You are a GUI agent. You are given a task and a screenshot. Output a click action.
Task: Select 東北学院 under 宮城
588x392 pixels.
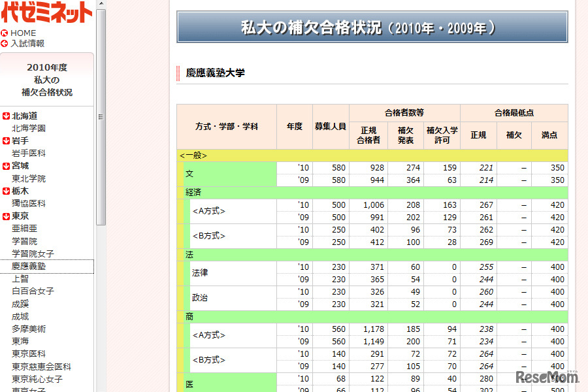pyautogui.click(x=29, y=179)
